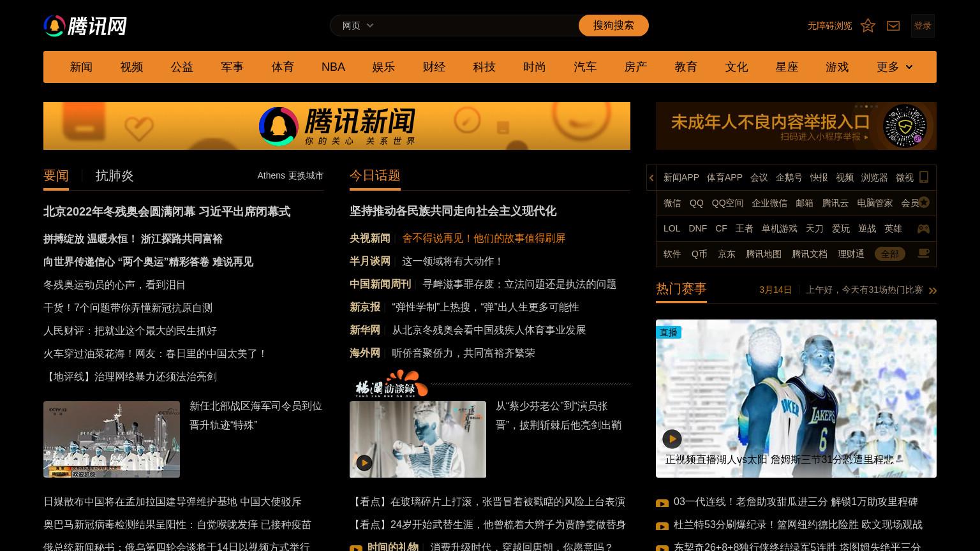Click 奥巴马新冠病毒检测结果呈阳性 headline
Screen dimensions: 980x551
click(177, 524)
